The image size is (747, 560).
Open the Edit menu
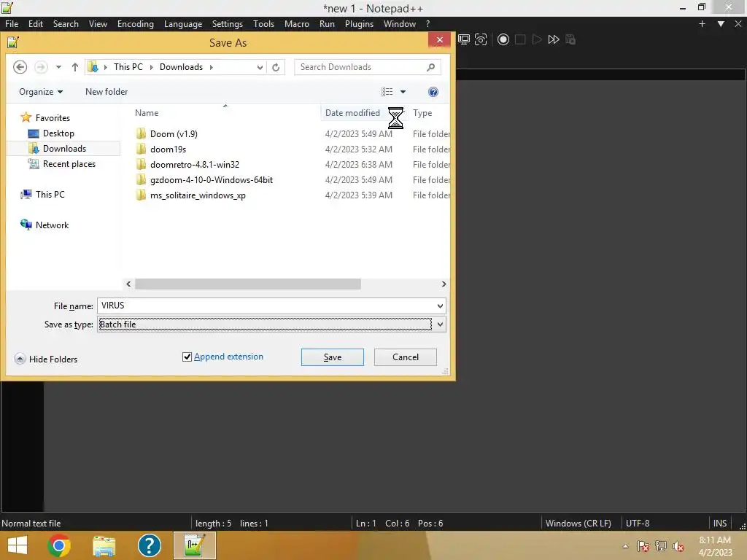35,24
